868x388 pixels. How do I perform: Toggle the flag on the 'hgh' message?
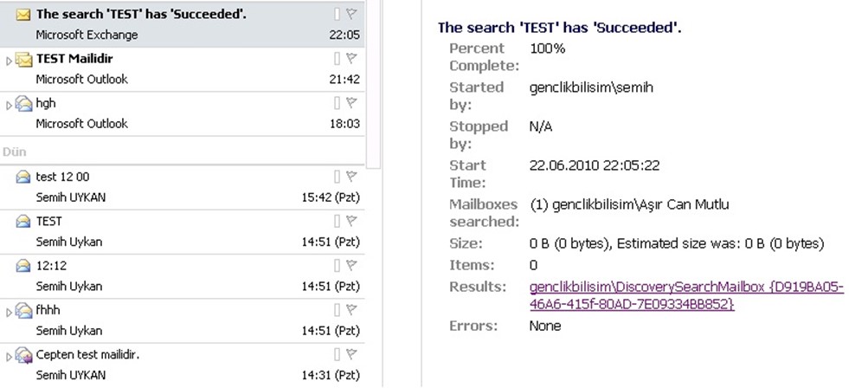pyautogui.click(x=351, y=103)
